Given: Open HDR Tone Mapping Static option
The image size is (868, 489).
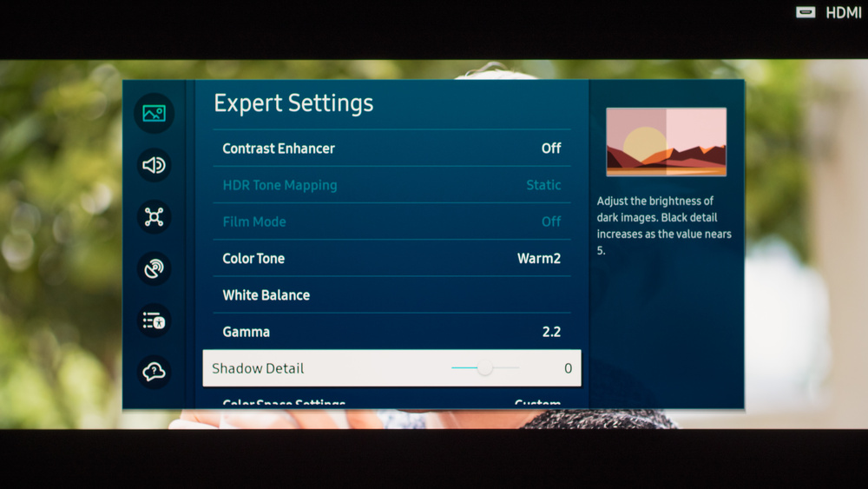Looking at the screenshot, I should click(543, 185).
